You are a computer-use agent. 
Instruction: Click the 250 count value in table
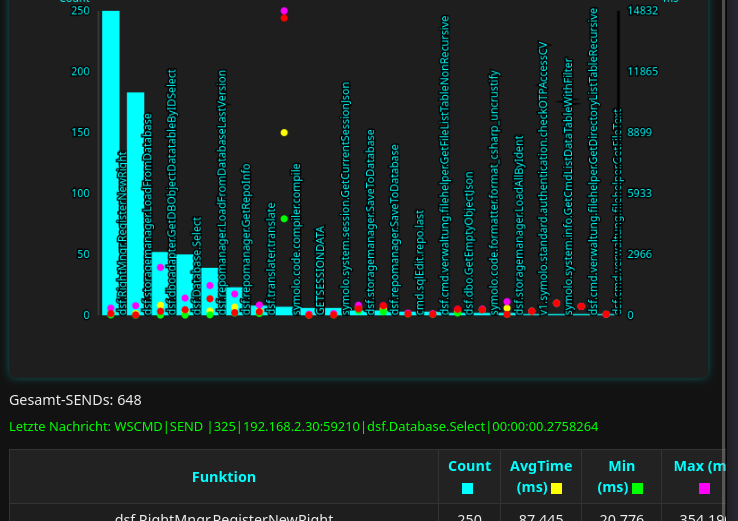pos(469,516)
